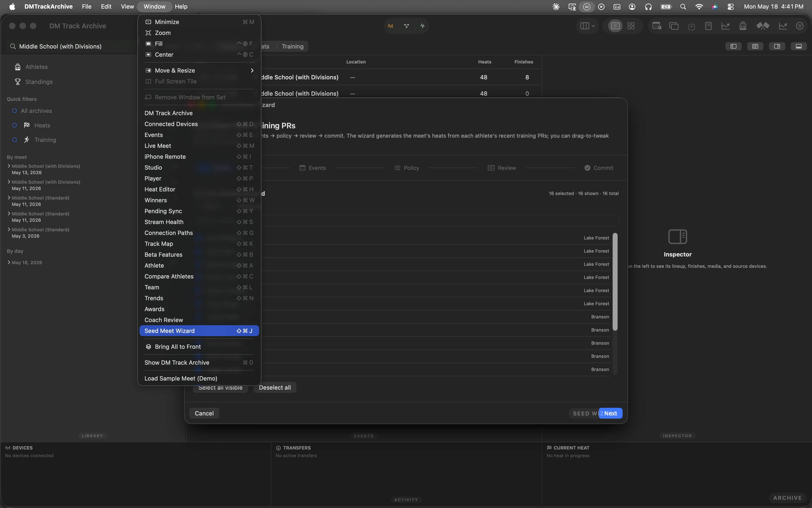
Task: Click the column layout toolbar dropdown
Action: 587,26
